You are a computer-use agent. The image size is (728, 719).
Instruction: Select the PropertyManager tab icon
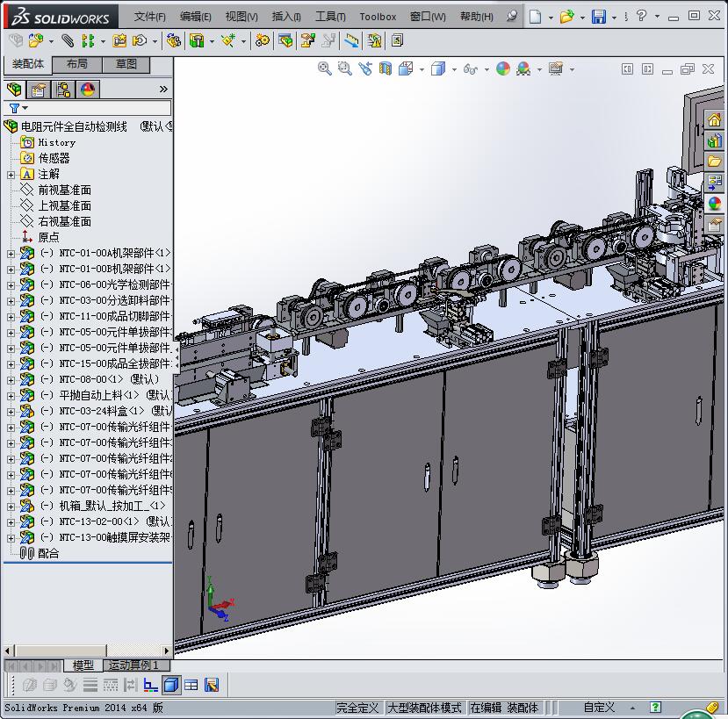[38, 90]
